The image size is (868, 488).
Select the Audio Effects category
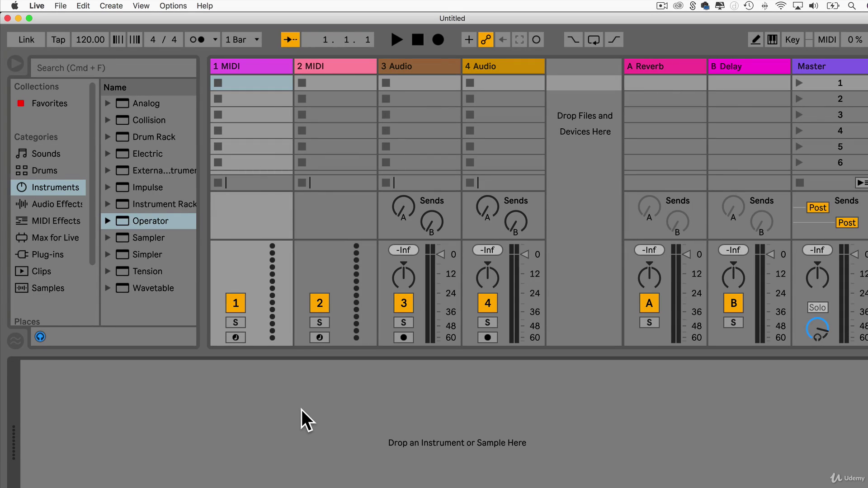click(49, 204)
